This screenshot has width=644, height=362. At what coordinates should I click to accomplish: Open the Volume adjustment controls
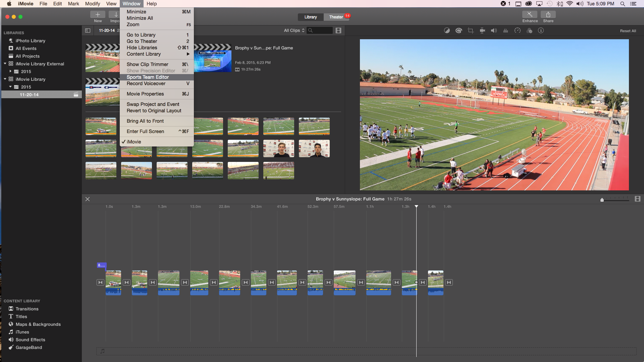pos(493,30)
